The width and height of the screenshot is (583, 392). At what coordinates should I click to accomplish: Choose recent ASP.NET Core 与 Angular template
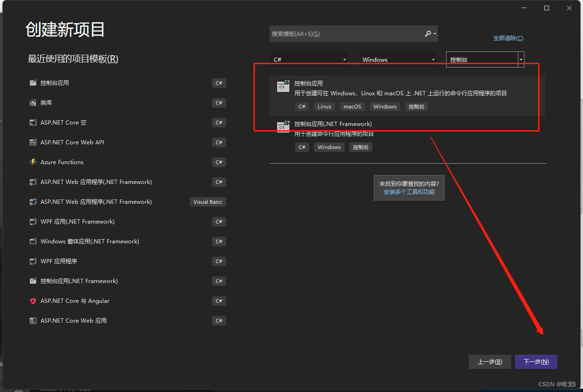coord(127,301)
